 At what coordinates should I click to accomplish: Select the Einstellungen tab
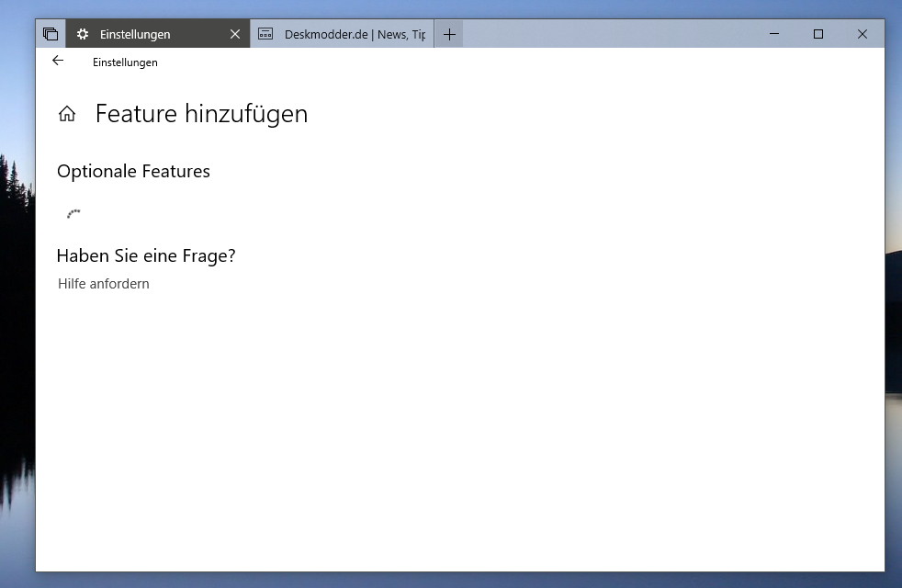pyautogui.click(x=158, y=34)
